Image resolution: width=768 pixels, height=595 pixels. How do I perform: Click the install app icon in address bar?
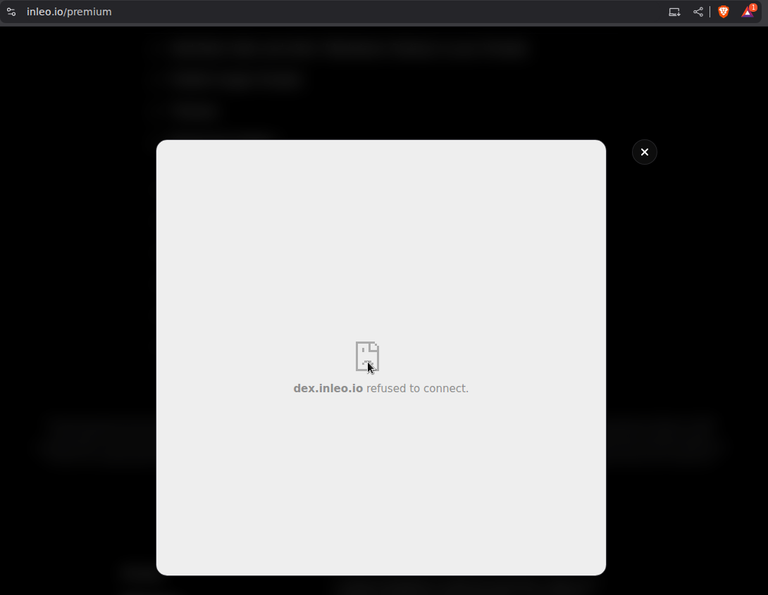(x=674, y=12)
